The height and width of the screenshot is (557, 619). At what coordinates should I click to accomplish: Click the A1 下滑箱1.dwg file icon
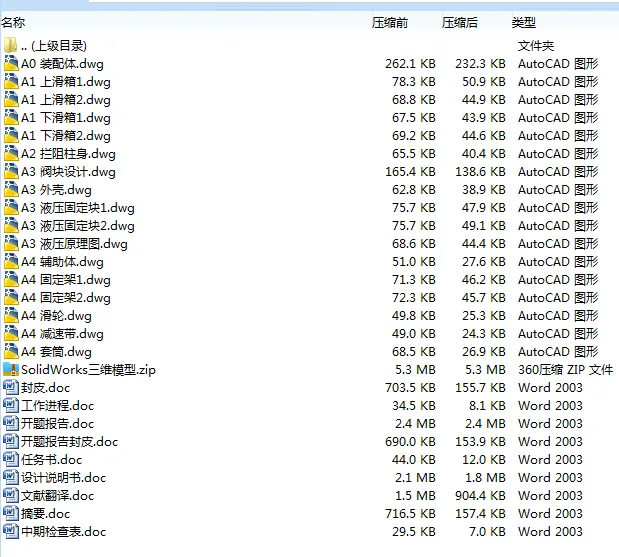pos(11,118)
